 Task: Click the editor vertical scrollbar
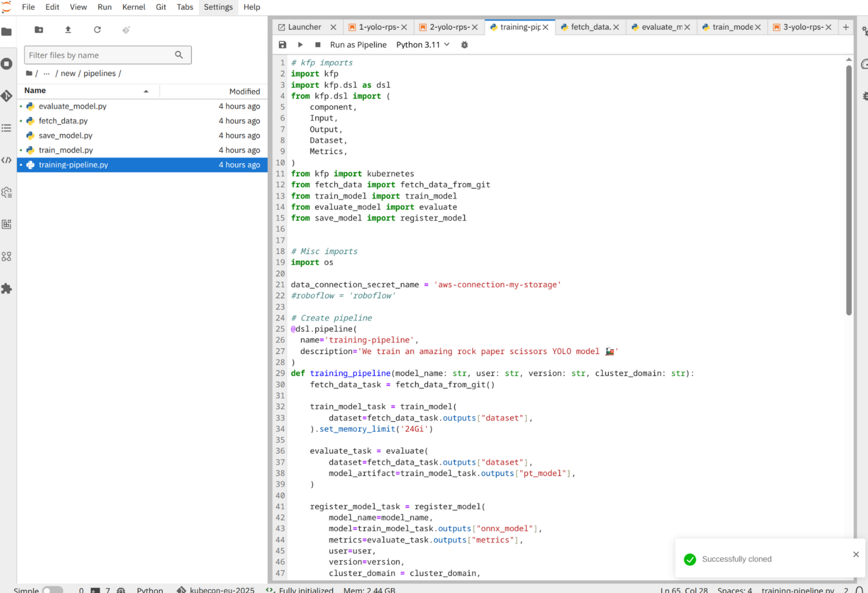pyautogui.click(x=849, y=190)
